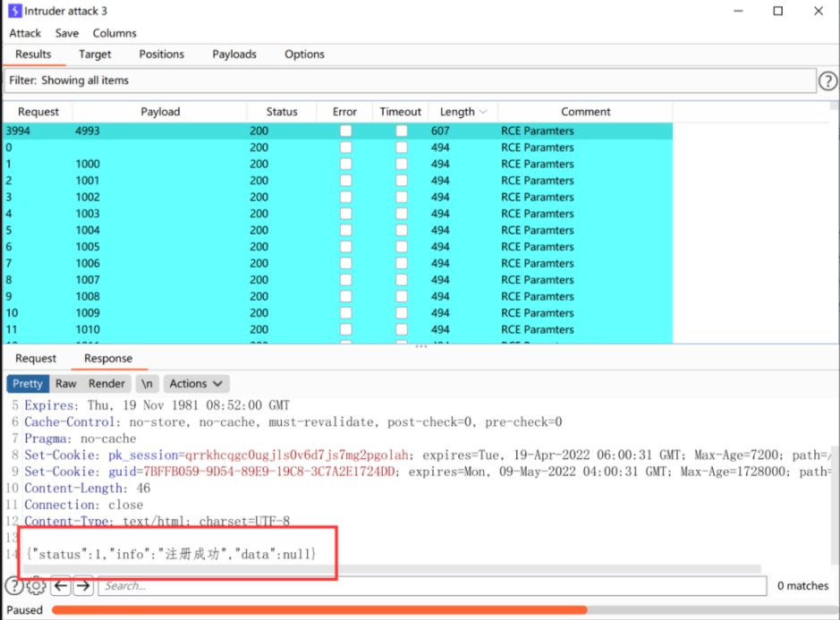Click the Search input field
This screenshot has width=840, height=620.
click(432, 586)
